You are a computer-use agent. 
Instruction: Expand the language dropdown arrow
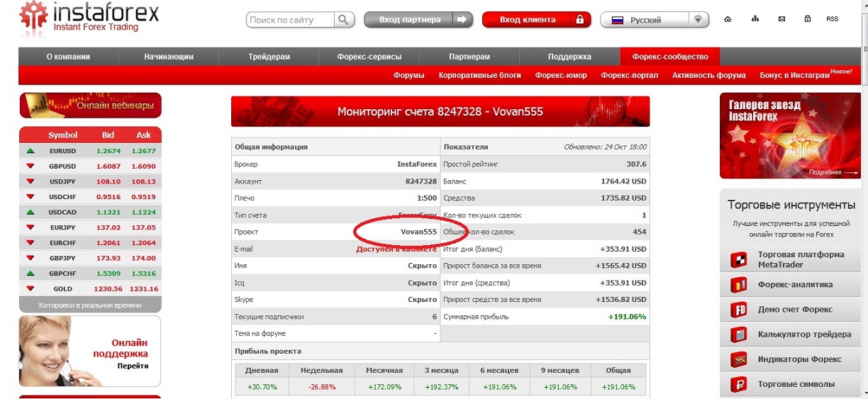click(699, 20)
